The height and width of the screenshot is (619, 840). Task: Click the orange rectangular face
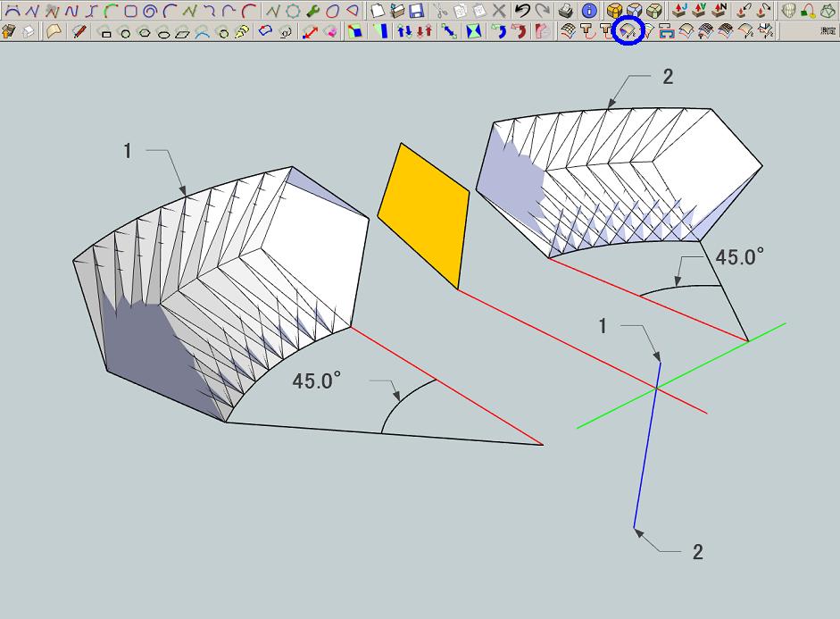tap(424, 215)
